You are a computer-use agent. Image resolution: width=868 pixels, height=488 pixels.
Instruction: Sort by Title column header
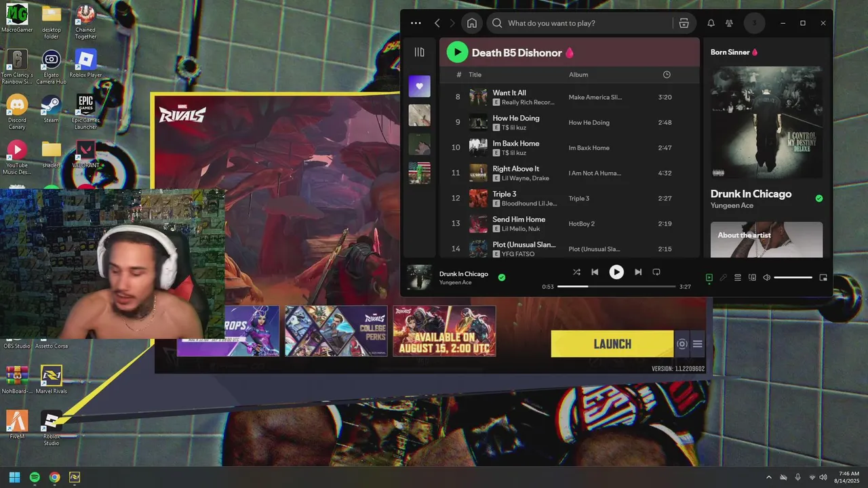(475, 75)
